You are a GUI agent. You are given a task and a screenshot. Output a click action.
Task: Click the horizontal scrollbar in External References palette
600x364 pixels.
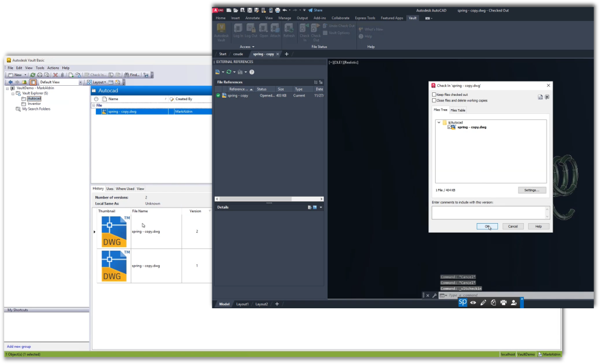click(x=269, y=199)
